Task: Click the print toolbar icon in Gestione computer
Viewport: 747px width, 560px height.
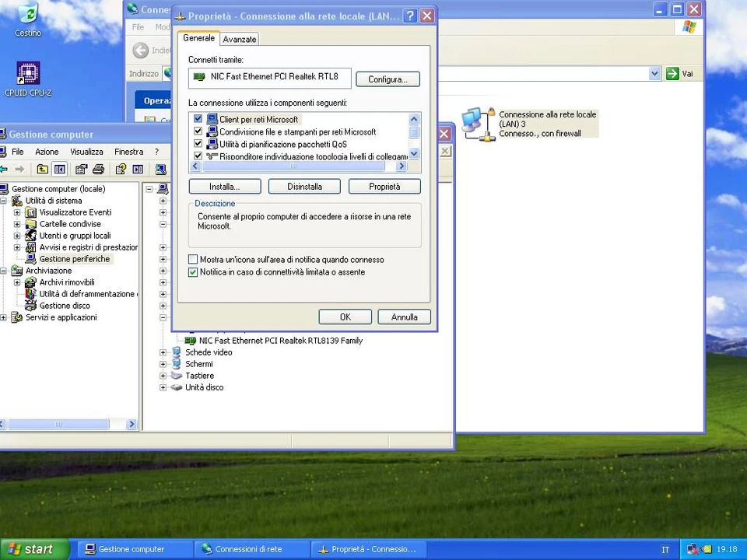Action: (x=98, y=170)
